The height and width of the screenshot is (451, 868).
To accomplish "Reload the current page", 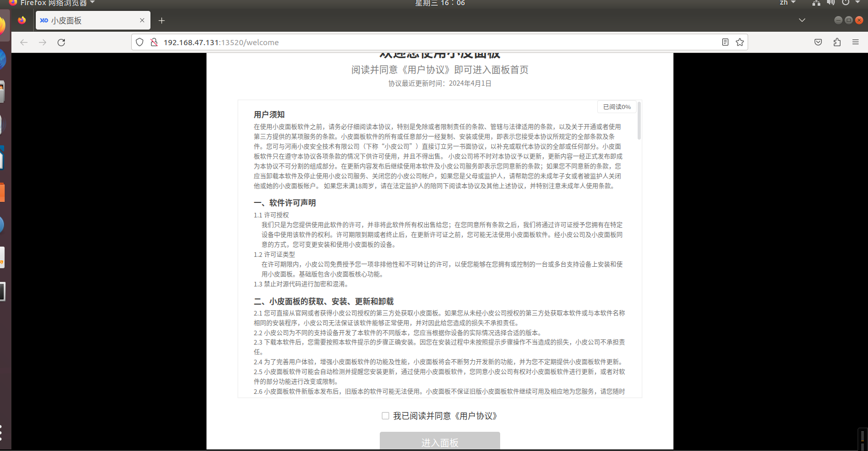I will (x=61, y=43).
